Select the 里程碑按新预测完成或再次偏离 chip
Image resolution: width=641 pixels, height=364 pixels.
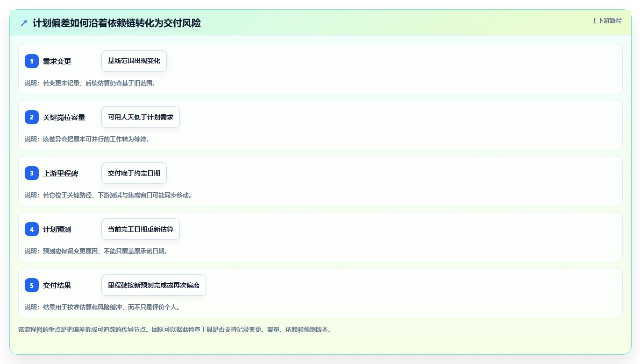[154, 285]
